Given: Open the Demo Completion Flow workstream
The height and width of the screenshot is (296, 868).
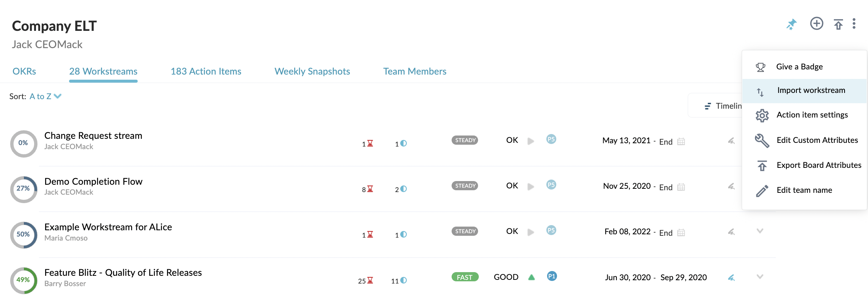Looking at the screenshot, I should pyautogui.click(x=93, y=181).
